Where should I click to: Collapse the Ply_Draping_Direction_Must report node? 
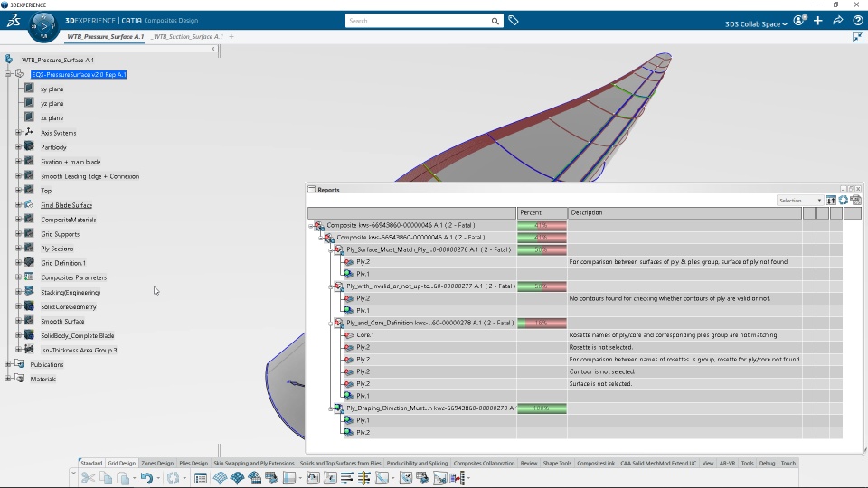331,408
